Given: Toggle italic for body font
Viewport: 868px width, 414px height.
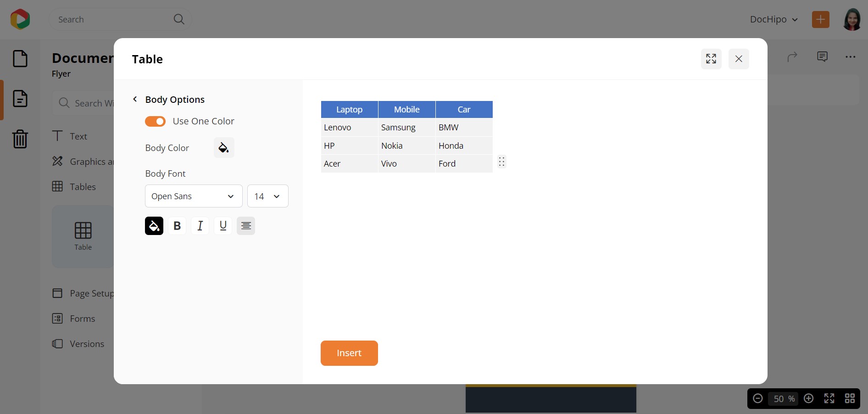Looking at the screenshot, I should (x=200, y=226).
